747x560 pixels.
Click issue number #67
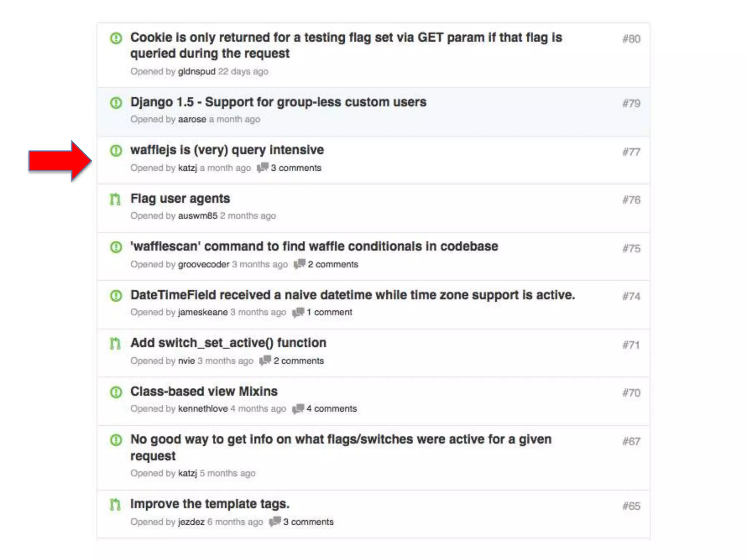(x=631, y=442)
